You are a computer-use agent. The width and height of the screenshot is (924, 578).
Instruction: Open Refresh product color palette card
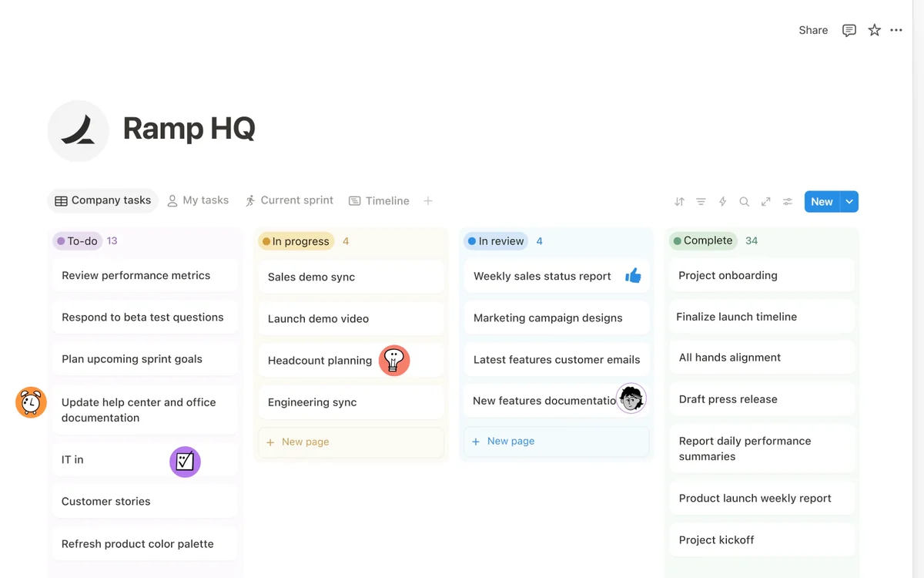point(145,543)
